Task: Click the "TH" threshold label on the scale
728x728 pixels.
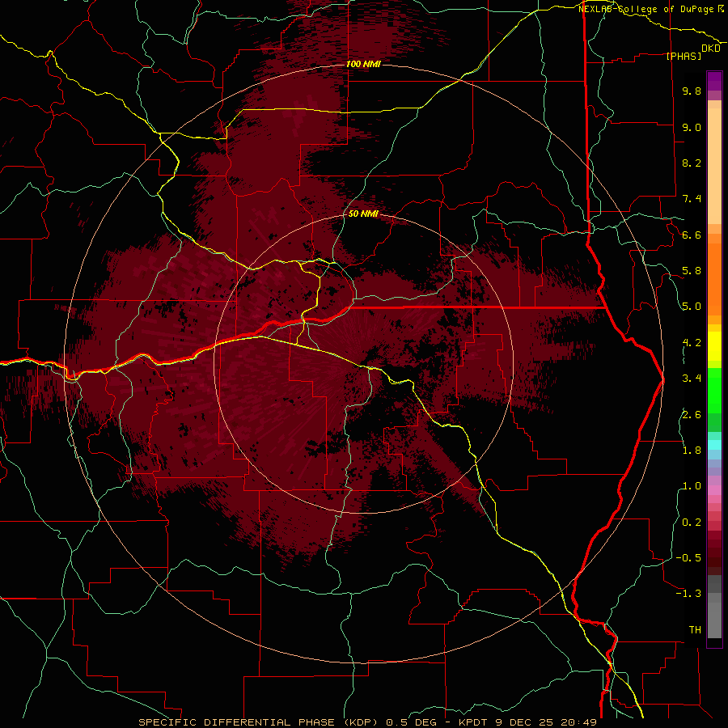Action: click(695, 629)
